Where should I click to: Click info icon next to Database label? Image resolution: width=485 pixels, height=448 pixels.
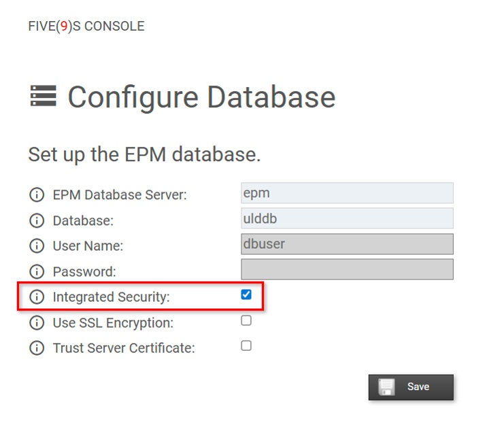coord(37,221)
